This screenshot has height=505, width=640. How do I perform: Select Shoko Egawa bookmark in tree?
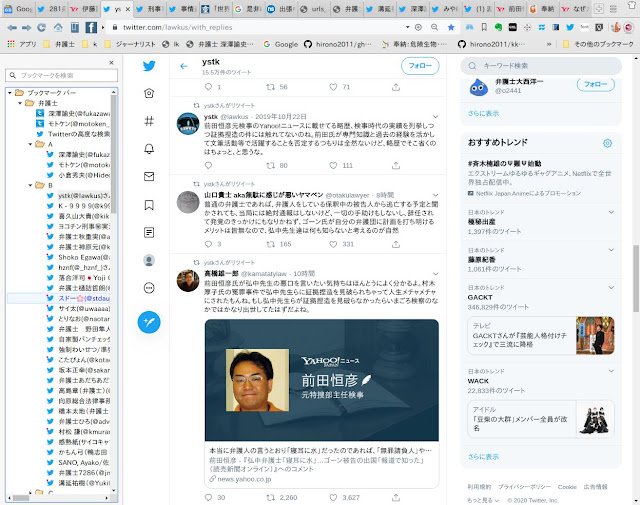pyautogui.click(x=84, y=257)
